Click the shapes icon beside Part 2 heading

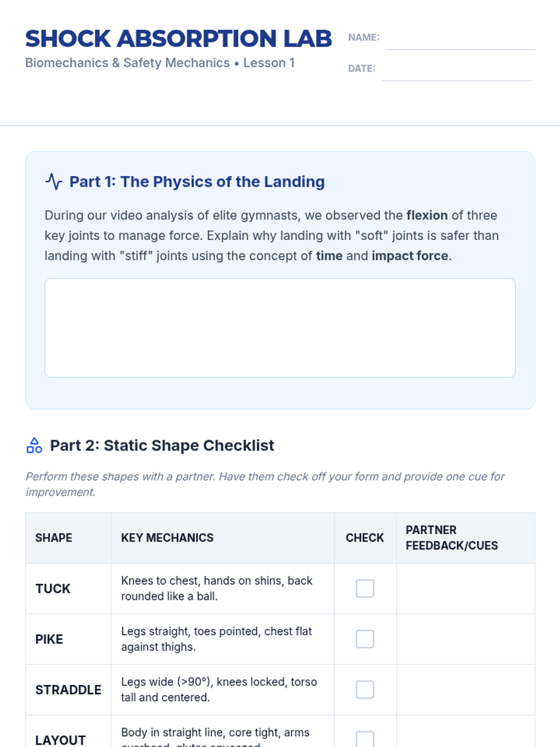click(34, 445)
